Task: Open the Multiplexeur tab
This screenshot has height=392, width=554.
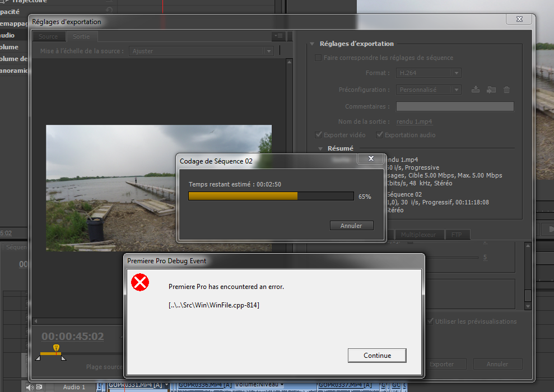Action: point(418,235)
